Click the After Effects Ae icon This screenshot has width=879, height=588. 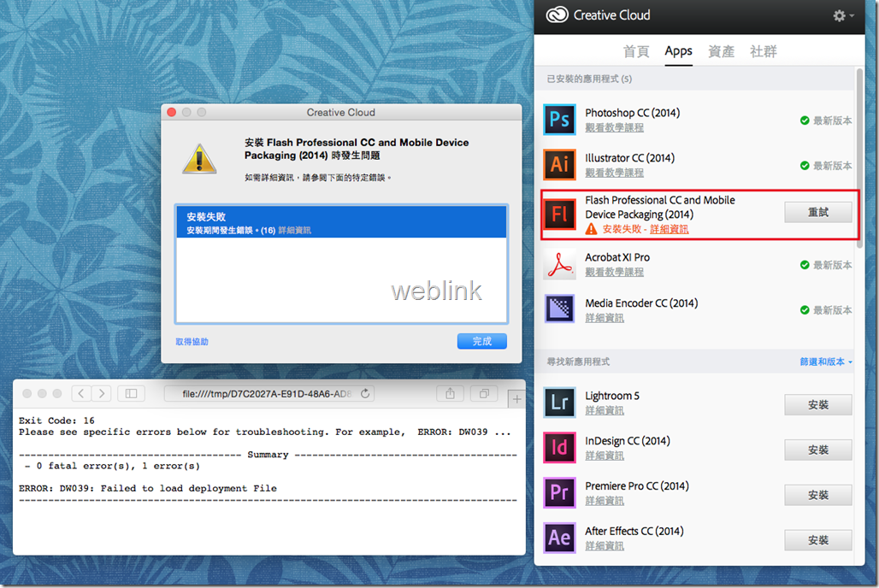[x=559, y=538]
